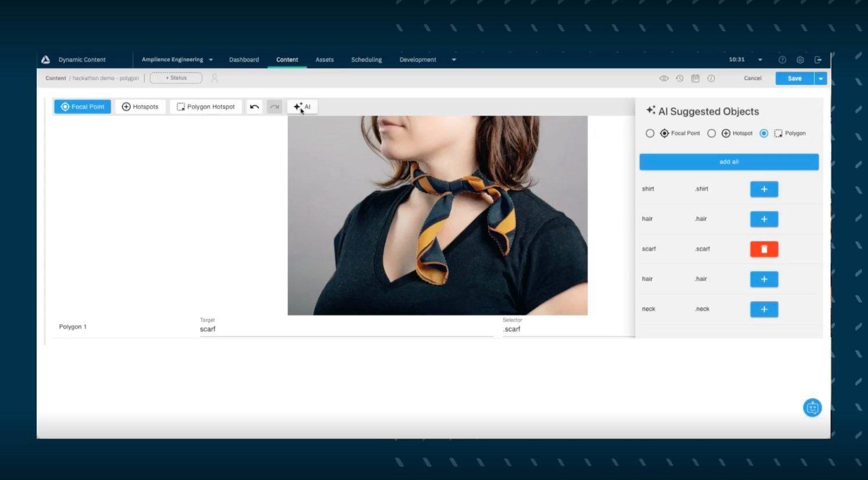Open the version history clock icon
868x480 pixels.
point(680,78)
